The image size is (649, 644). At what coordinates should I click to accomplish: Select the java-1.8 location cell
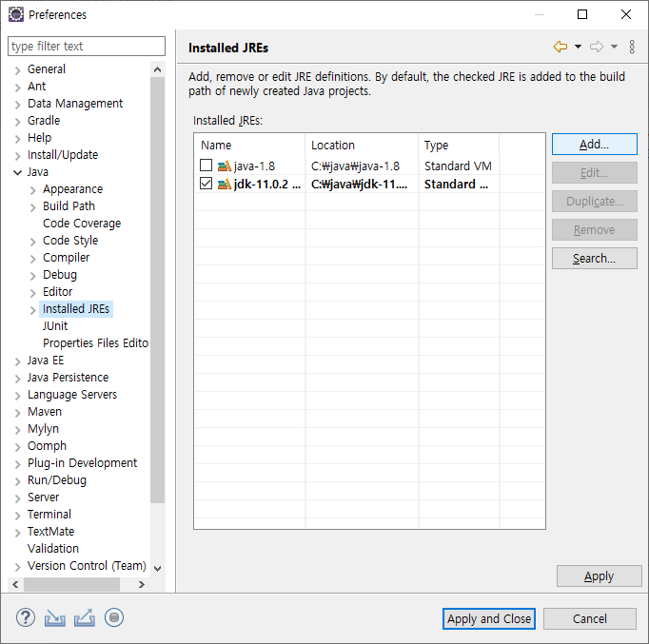tap(362, 166)
